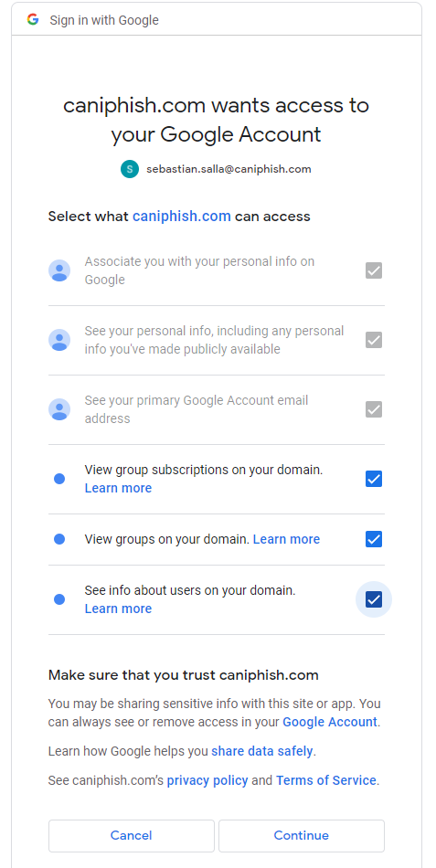The image size is (436, 868).
Task: Uncheck View group subscriptions on your domain
Action: [x=374, y=479]
